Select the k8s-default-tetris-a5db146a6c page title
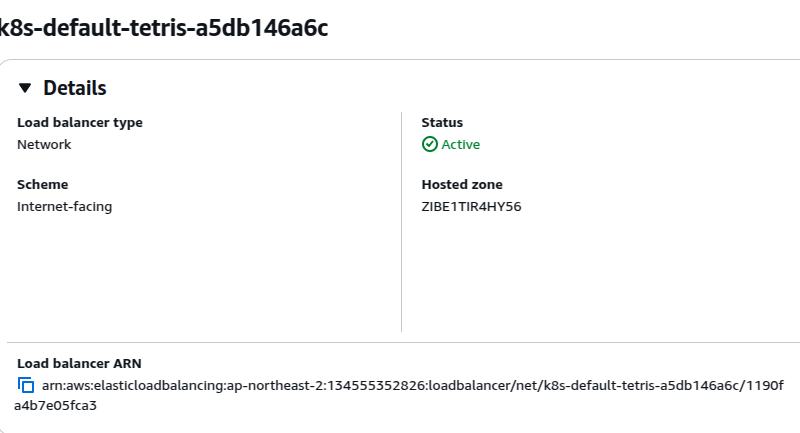800x433 pixels. coord(164,28)
